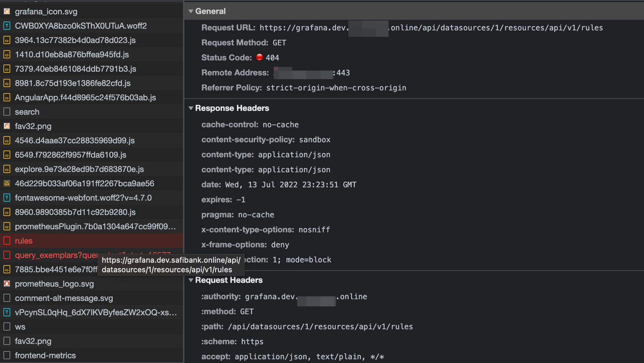Click the image icon beside fav32.png
Image resolution: width=644 pixels, height=363 pixels.
tap(7, 126)
